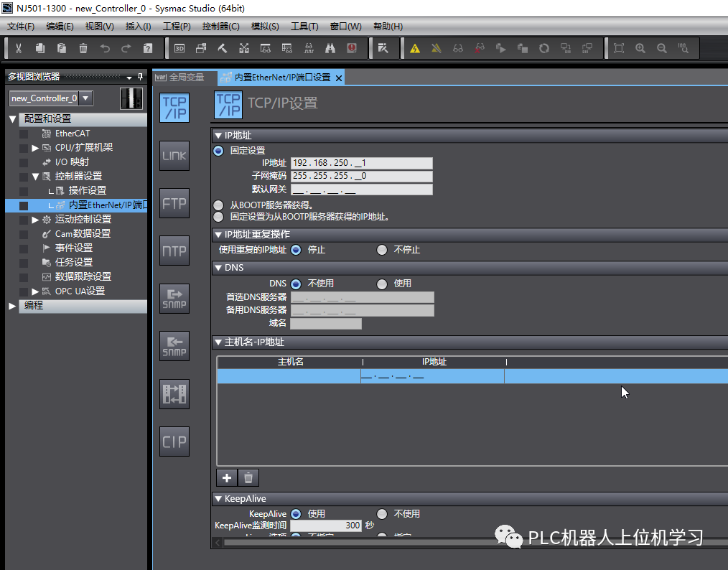Screen dimensions: 728x570
Task: Expand the OPC UA settings (OPC UA设置) tree node
Action: point(35,291)
